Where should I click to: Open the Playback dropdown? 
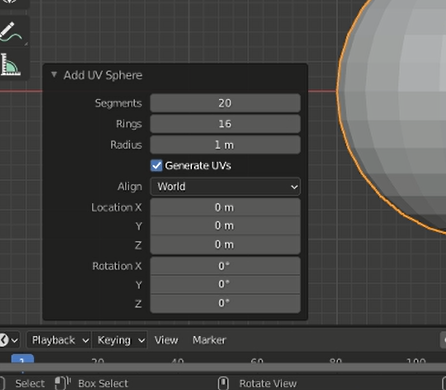pos(59,340)
